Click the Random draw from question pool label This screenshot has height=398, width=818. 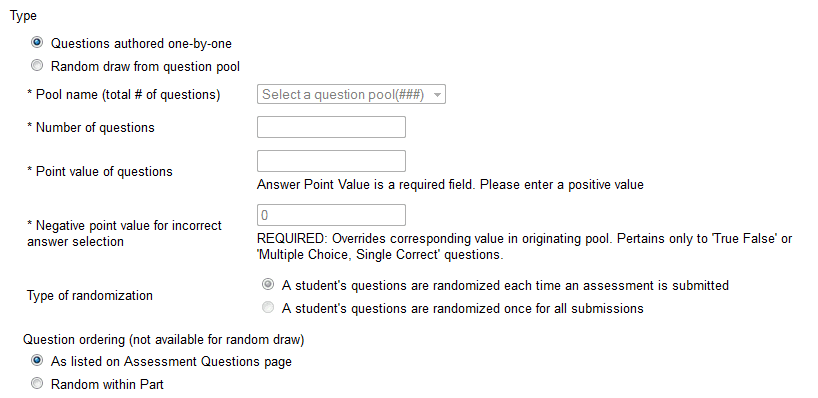[145, 67]
